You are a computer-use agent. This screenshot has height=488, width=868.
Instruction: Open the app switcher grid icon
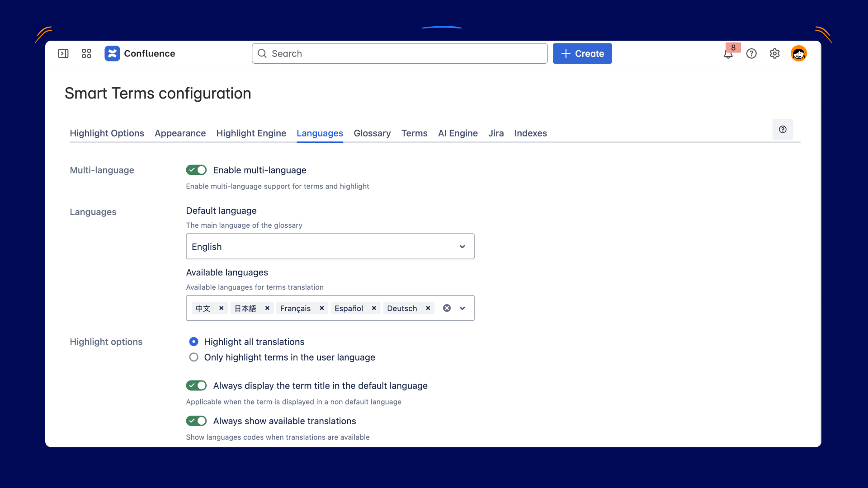(86, 53)
